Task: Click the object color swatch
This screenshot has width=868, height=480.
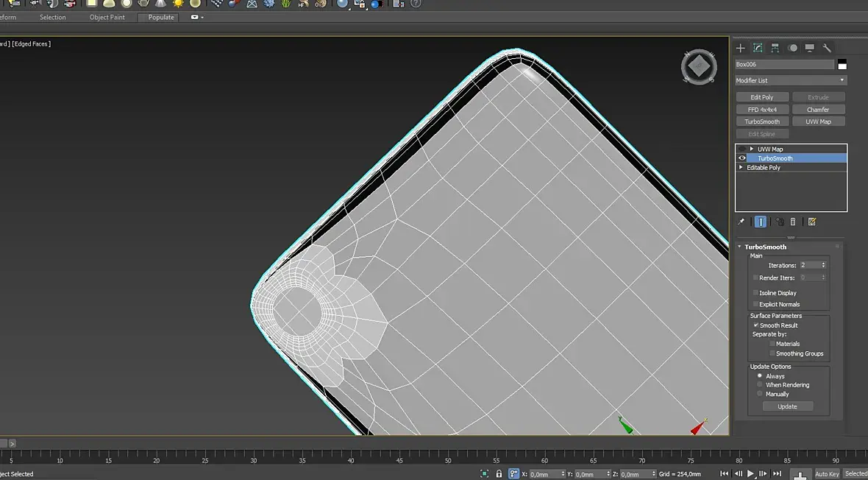Action: 842,65
